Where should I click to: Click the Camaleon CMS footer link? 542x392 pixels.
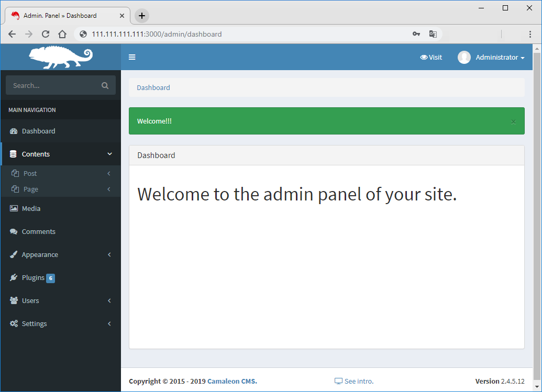coord(232,381)
